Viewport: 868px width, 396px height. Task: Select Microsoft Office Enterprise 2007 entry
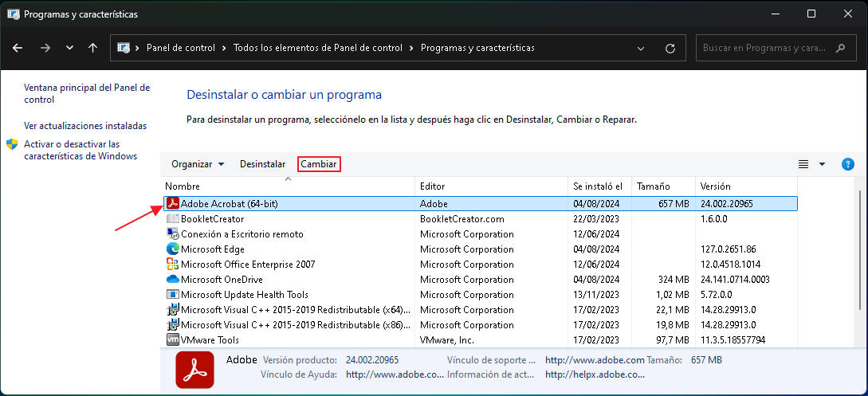coord(248,265)
